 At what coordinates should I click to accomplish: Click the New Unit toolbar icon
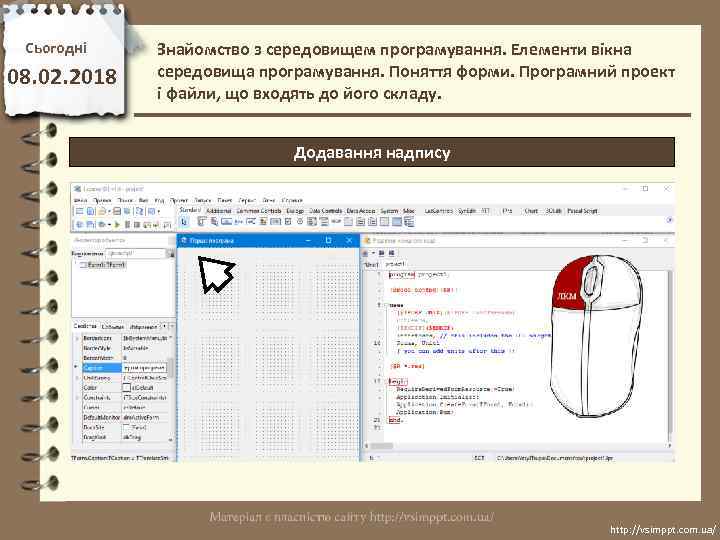point(79,211)
